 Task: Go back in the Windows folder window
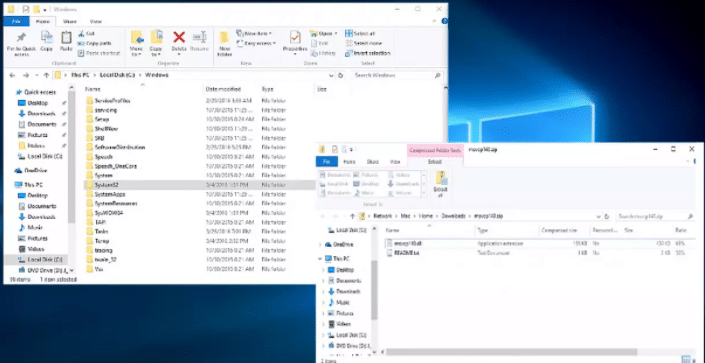pyautogui.click(x=12, y=76)
